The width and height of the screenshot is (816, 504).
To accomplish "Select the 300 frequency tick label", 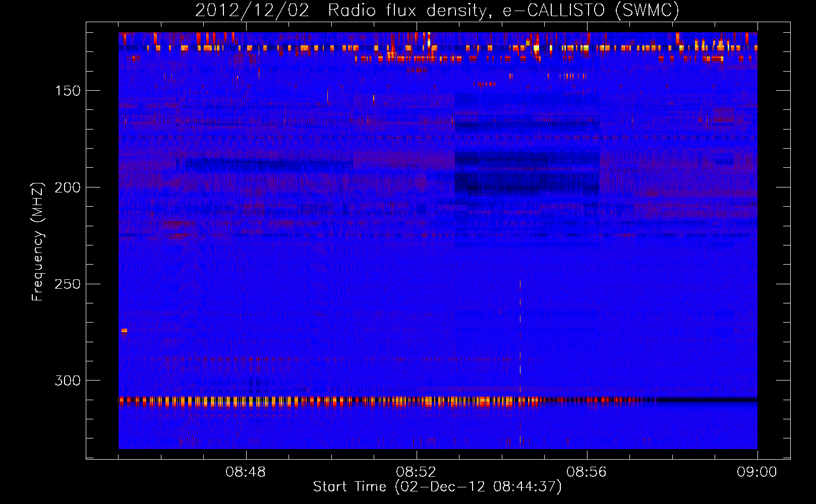I will pos(68,381).
